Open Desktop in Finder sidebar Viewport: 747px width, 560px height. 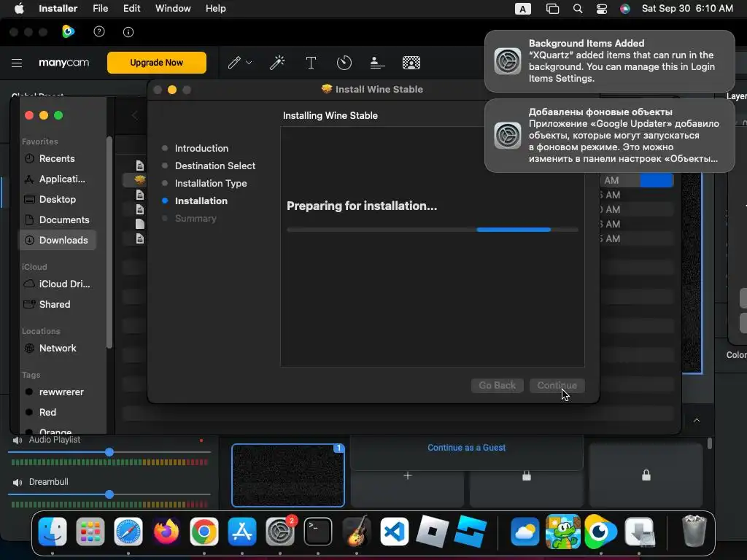57,200
